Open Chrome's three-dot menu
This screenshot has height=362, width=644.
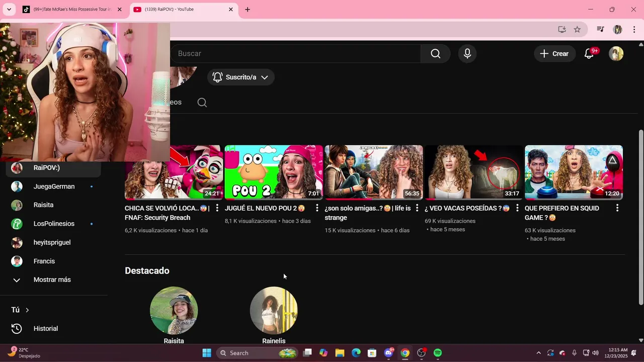pos(633,29)
